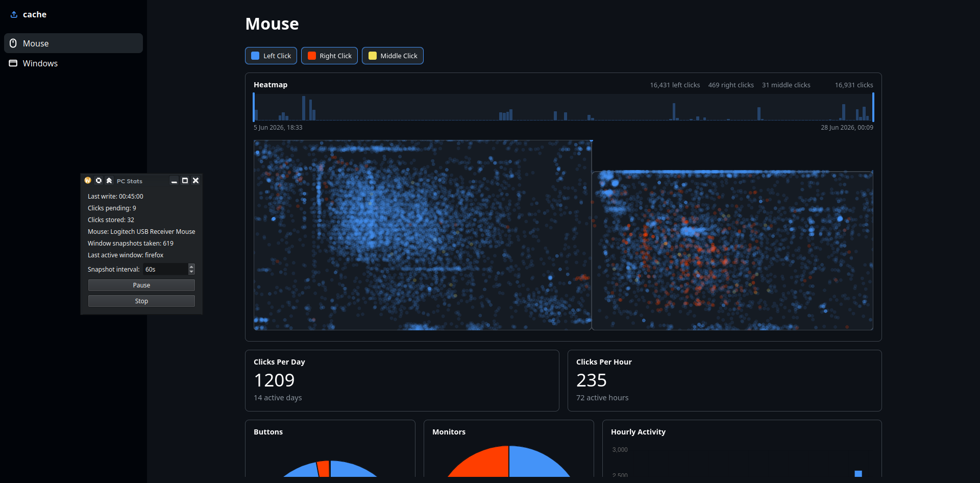Toggle the Left Click filter
Image resolution: width=980 pixels, height=483 pixels.
271,56
